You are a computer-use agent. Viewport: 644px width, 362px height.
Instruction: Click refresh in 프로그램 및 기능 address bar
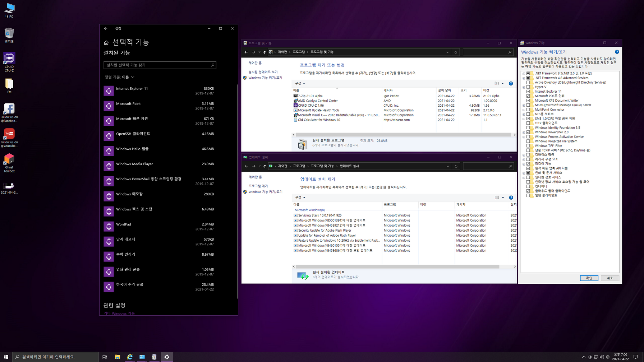point(456,52)
